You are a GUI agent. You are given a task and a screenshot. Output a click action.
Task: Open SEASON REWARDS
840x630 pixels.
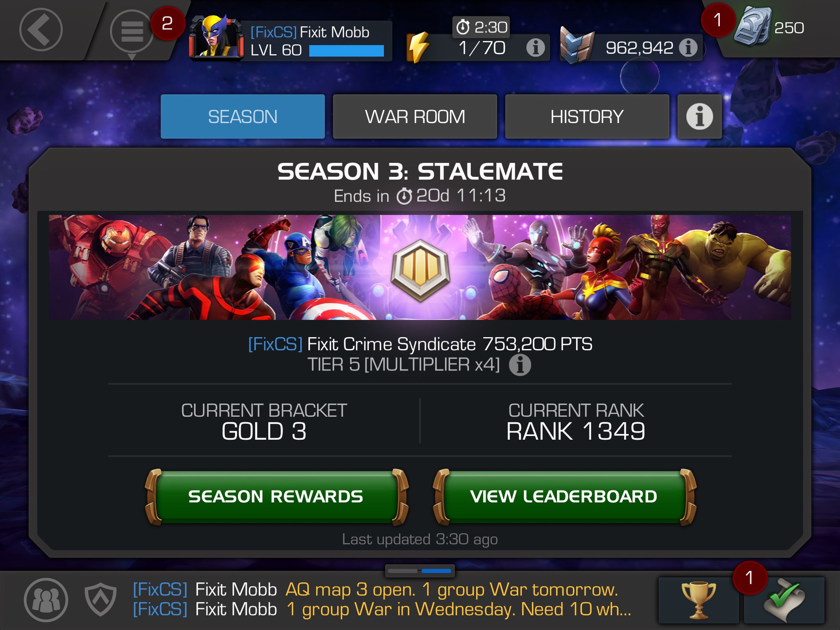click(276, 497)
